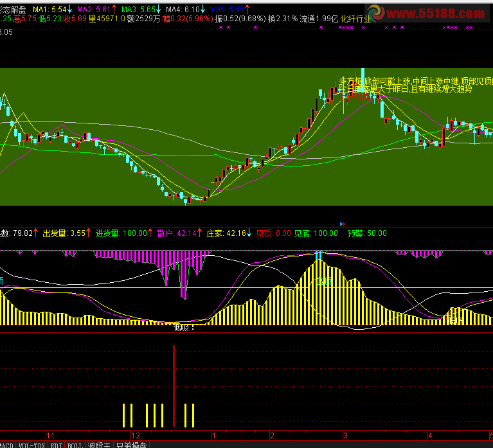The width and height of the screenshot is (493, 448).
Task: Click the 见顶: 0.00 indicator value
Action: coord(274,233)
